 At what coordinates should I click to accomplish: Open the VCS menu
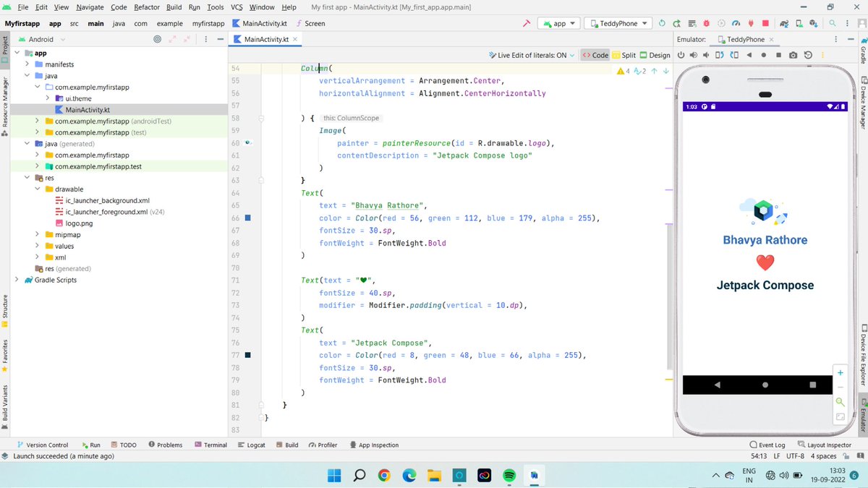pyautogui.click(x=237, y=7)
